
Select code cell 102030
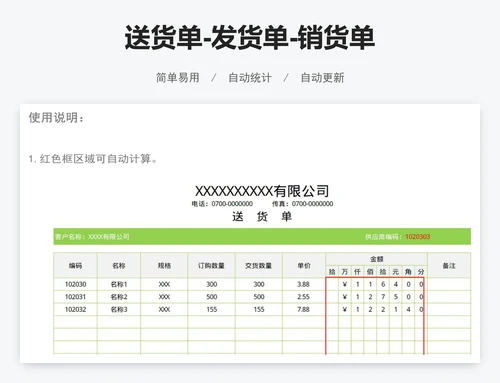coord(75,284)
